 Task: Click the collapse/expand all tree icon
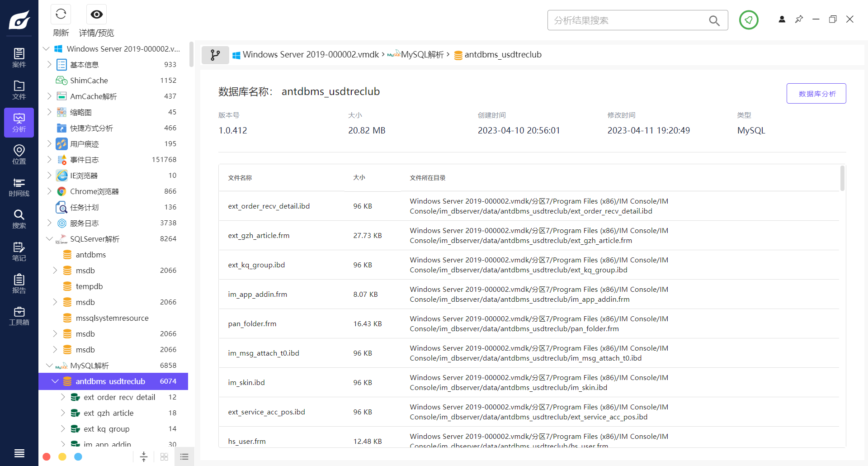click(144, 456)
